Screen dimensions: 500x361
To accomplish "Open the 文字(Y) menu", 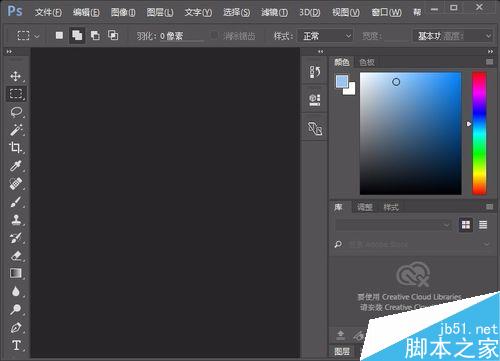I will [198, 13].
